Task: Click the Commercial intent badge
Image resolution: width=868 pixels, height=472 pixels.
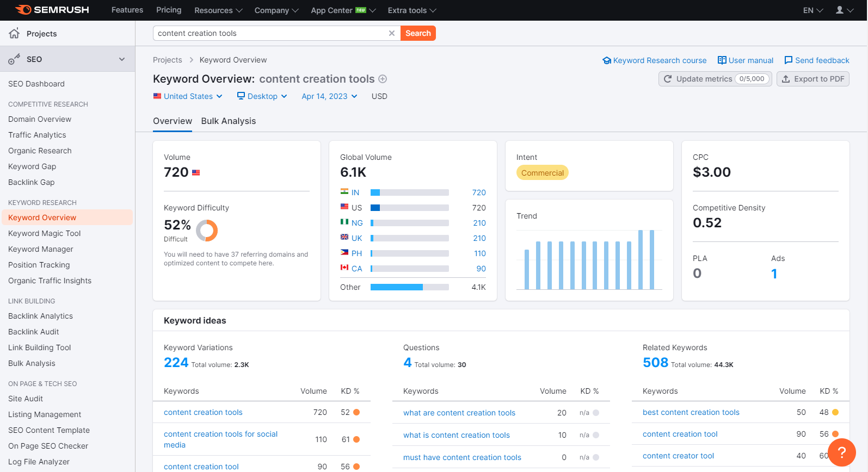Action: (x=543, y=173)
